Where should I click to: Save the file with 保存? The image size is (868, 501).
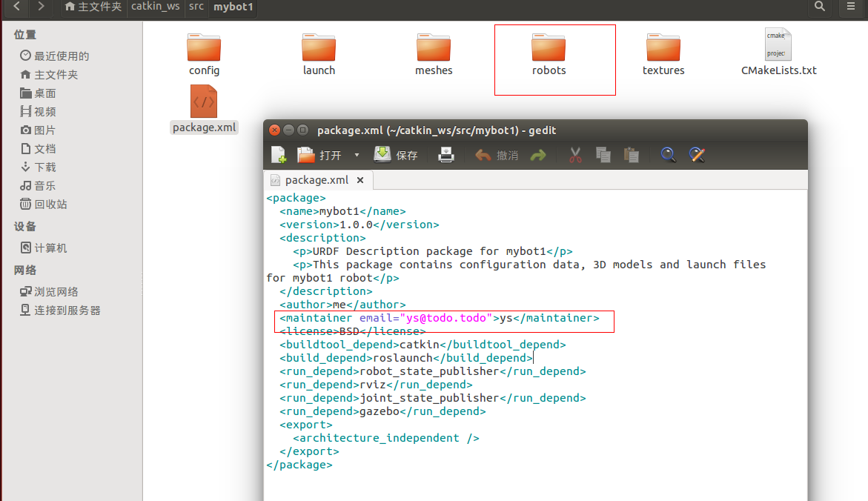point(396,155)
